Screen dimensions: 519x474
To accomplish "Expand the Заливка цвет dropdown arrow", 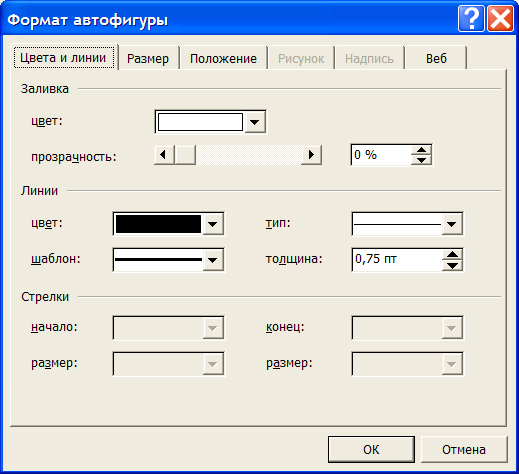I will (x=255, y=122).
